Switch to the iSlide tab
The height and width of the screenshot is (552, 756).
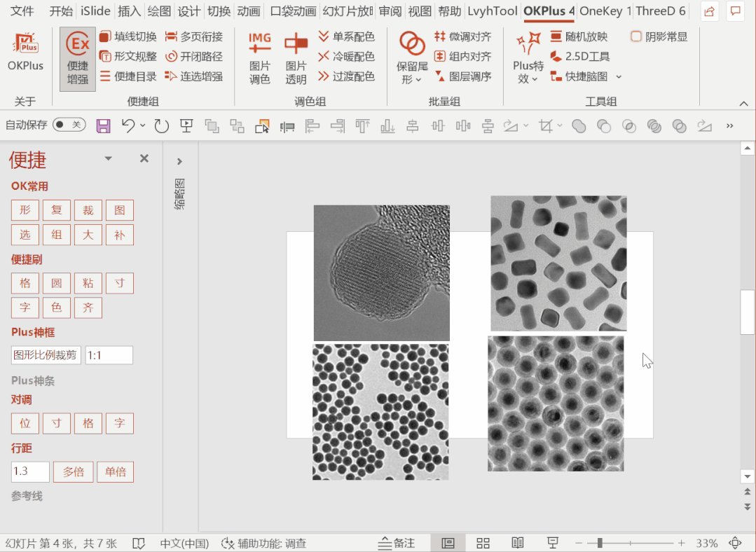[95, 11]
